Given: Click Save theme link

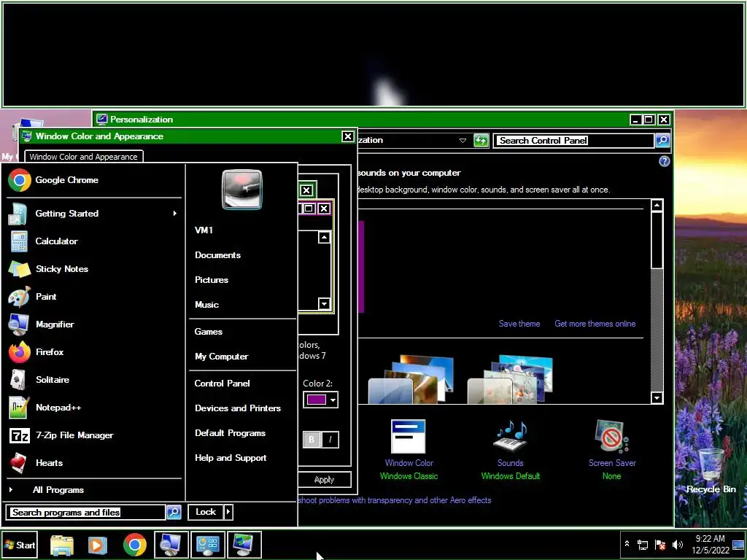Looking at the screenshot, I should coord(519,324).
